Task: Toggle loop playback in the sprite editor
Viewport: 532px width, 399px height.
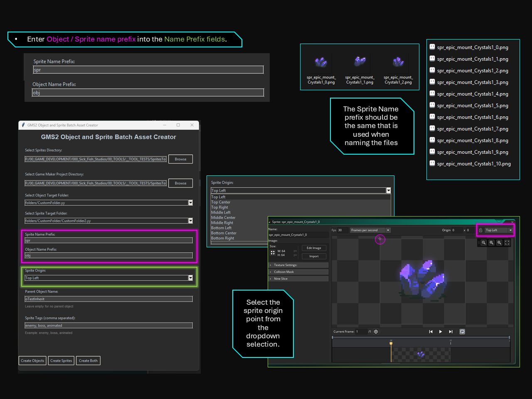Action: coord(462,332)
